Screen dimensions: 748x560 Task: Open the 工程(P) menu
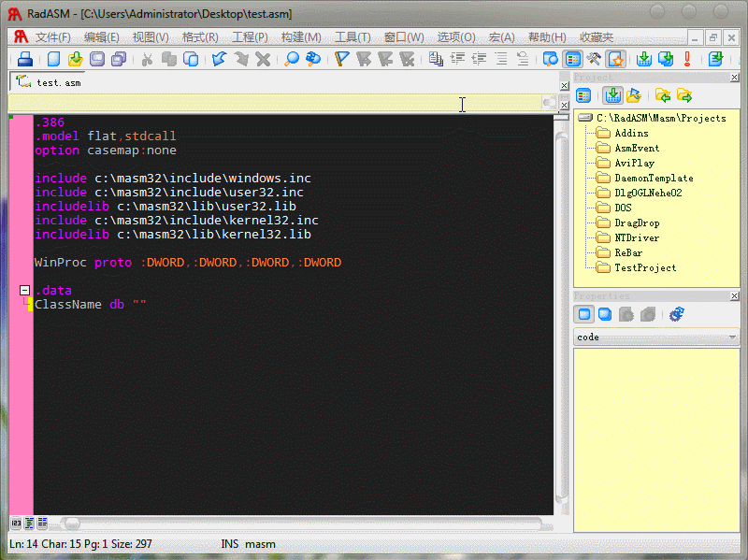[x=250, y=37]
